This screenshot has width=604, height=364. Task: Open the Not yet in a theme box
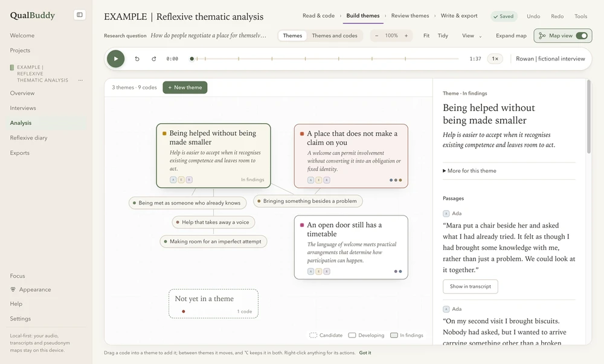(x=213, y=304)
